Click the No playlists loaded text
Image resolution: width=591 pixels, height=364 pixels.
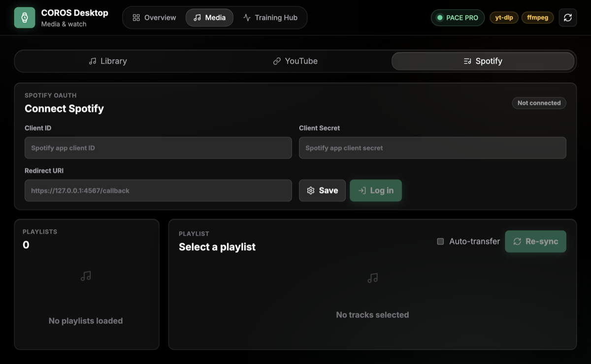86,321
